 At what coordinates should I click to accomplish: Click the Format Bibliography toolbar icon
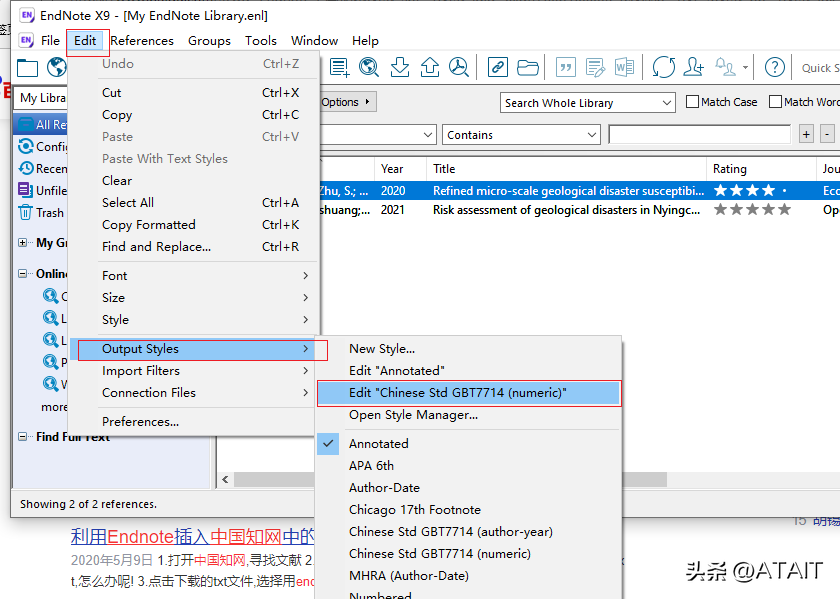click(x=595, y=68)
